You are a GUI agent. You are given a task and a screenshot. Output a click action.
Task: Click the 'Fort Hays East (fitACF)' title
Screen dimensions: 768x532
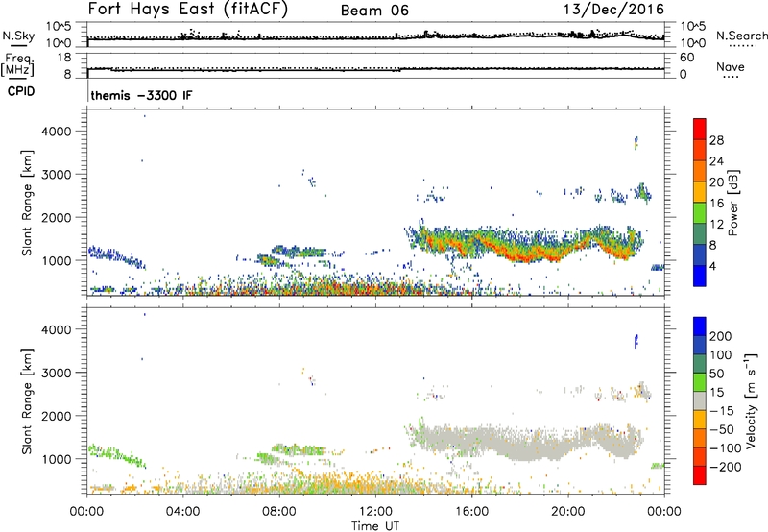tap(188, 10)
